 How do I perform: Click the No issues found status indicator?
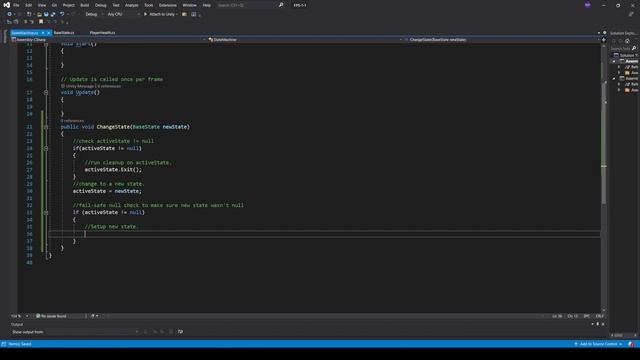coord(51,316)
